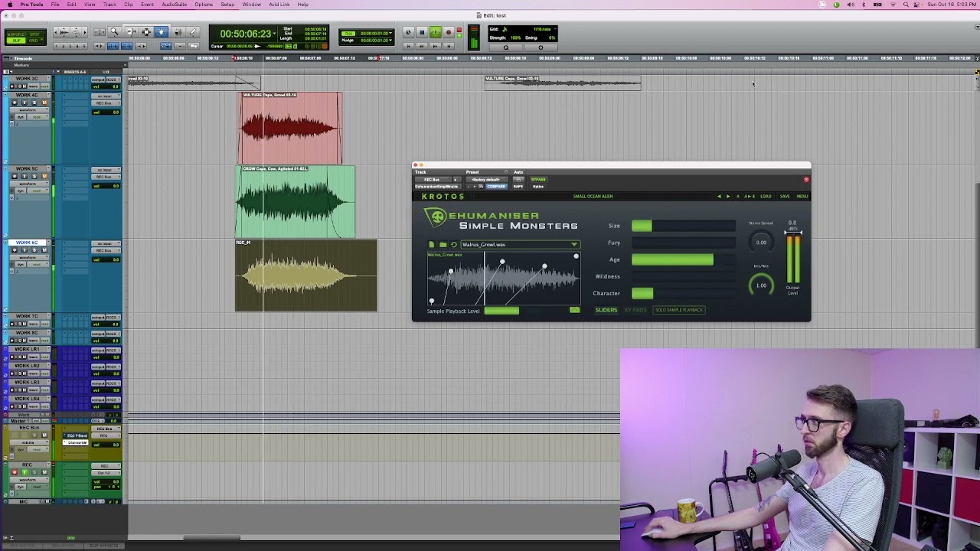The width and height of the screenshot is (980, 551).
Task: Open the sample folder icon in Dehumaniser
Action: (x=443, y=244)
